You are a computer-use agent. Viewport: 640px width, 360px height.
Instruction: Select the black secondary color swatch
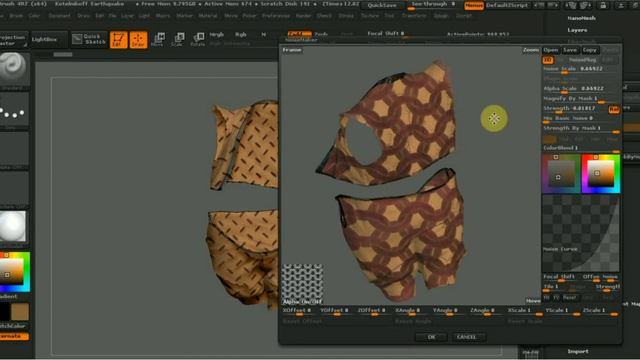pyautogui.click(x=4, y=312)
